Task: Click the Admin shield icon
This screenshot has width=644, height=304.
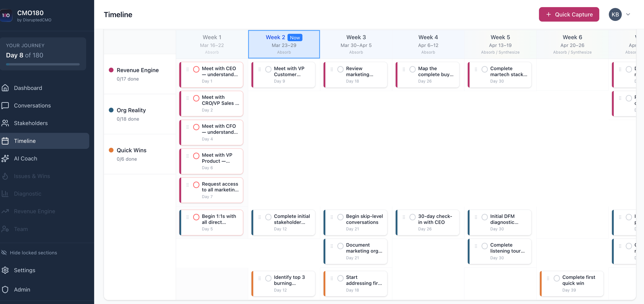Action: (x=5, y=290)
